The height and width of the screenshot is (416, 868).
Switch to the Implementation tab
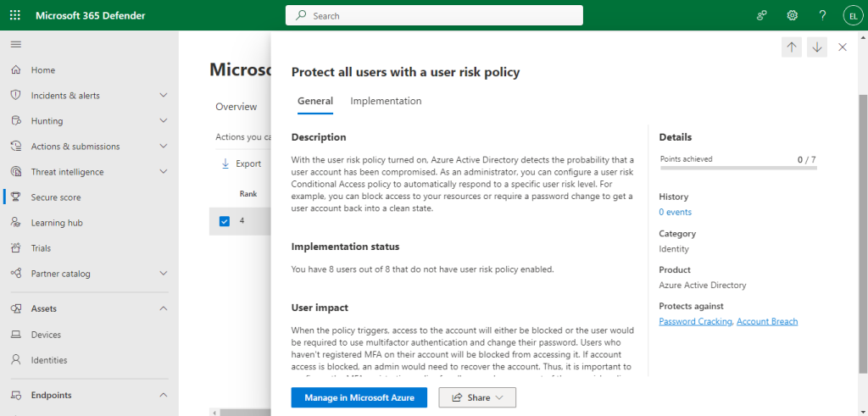[386, 101]
